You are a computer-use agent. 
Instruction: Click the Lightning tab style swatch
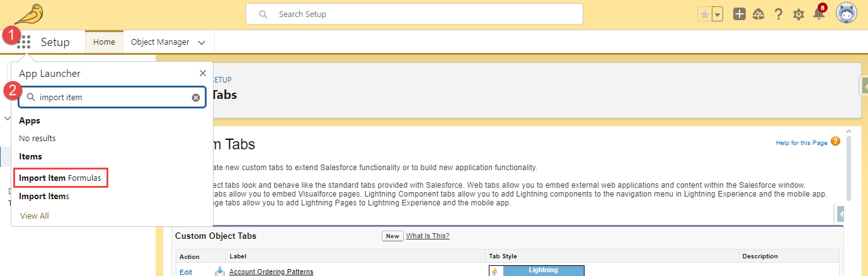[537, 270]
